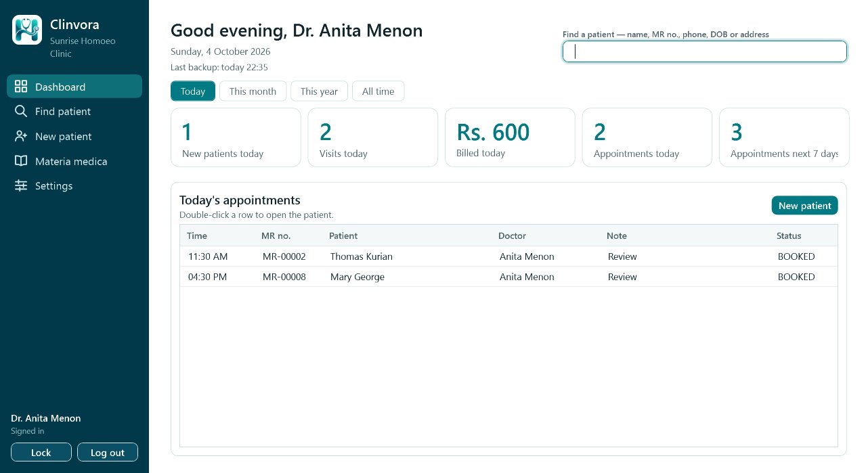This screenshot has height=473, width=868.
Task: Open Settings in the sidebar
Action: 74,185
